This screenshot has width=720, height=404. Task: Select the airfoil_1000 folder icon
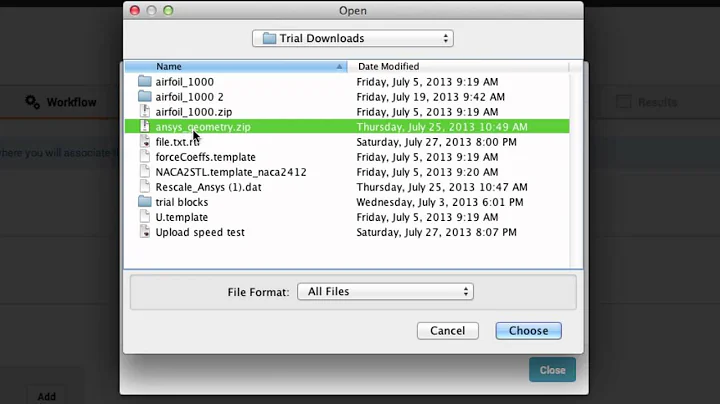click(x=145, y=81)
